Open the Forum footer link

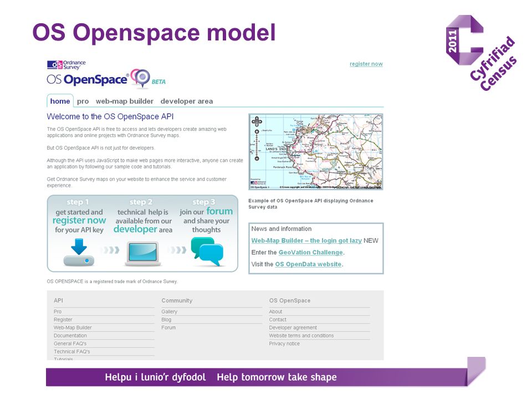pos(168,328)
